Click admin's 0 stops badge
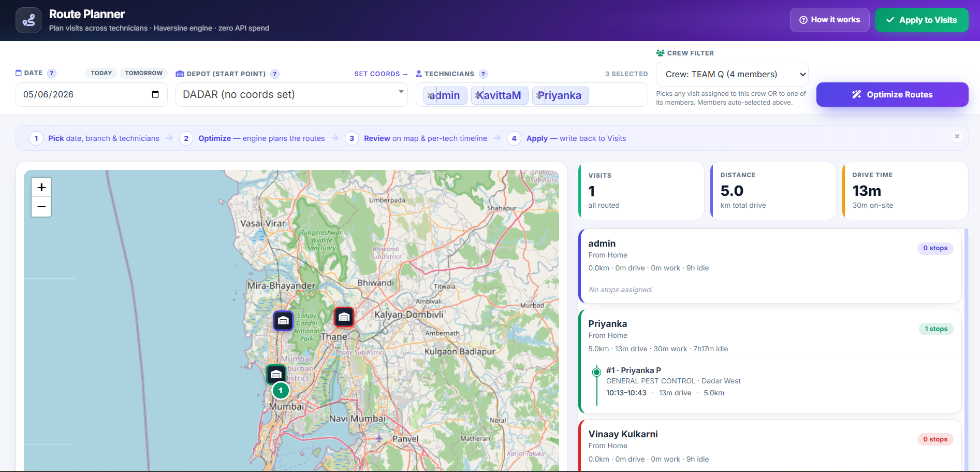The width and height of the screenshot is (980, 472). pos(935,248)
